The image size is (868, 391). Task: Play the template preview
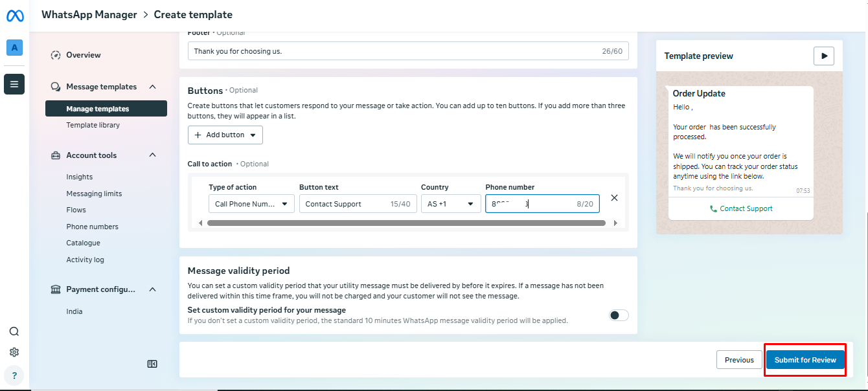(x=824, y=56)
